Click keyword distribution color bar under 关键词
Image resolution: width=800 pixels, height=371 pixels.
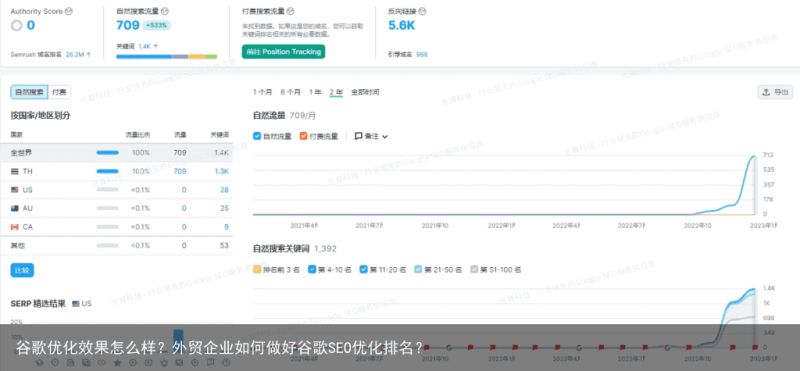click(167, 57)
